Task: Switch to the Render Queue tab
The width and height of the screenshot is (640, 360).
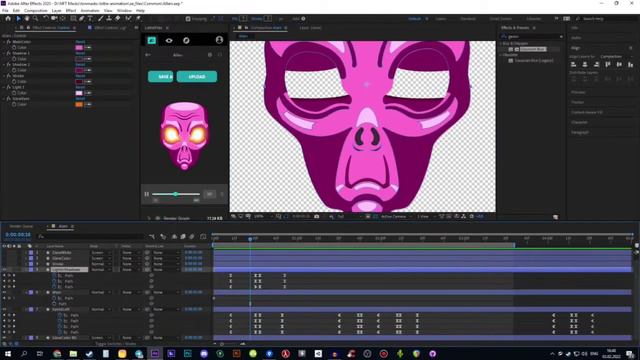Action: tap(21, 226)
